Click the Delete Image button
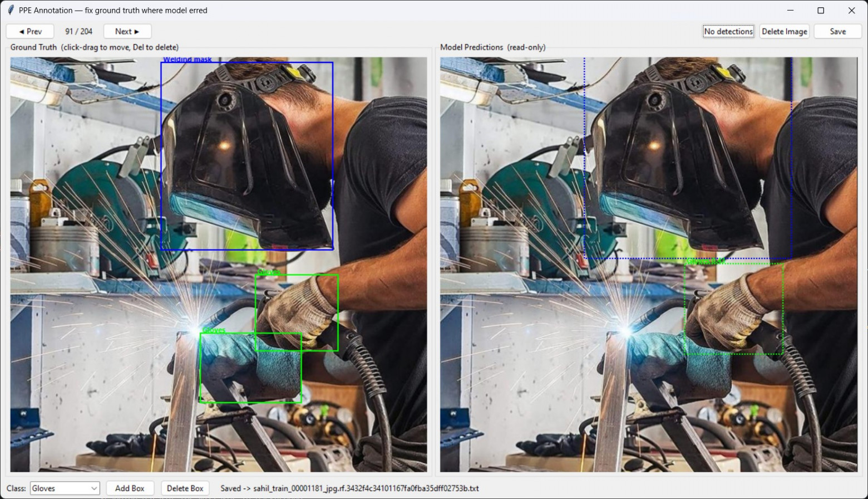Viewport: 868px width, 499px height. click(785, 32)
